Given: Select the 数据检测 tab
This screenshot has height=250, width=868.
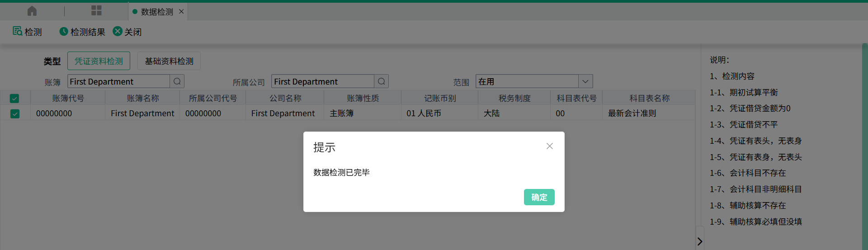Looking at the screenshot, I should pos(156,12).
